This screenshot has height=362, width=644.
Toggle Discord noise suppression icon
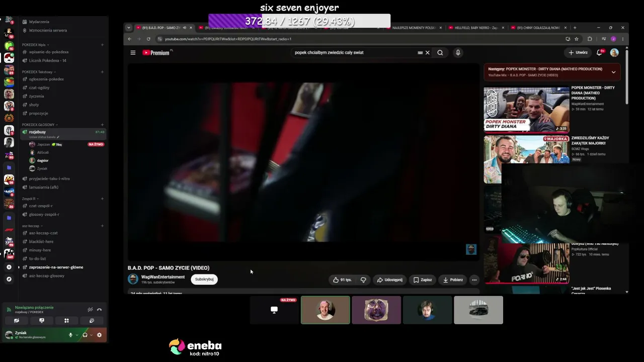(90, 310)
